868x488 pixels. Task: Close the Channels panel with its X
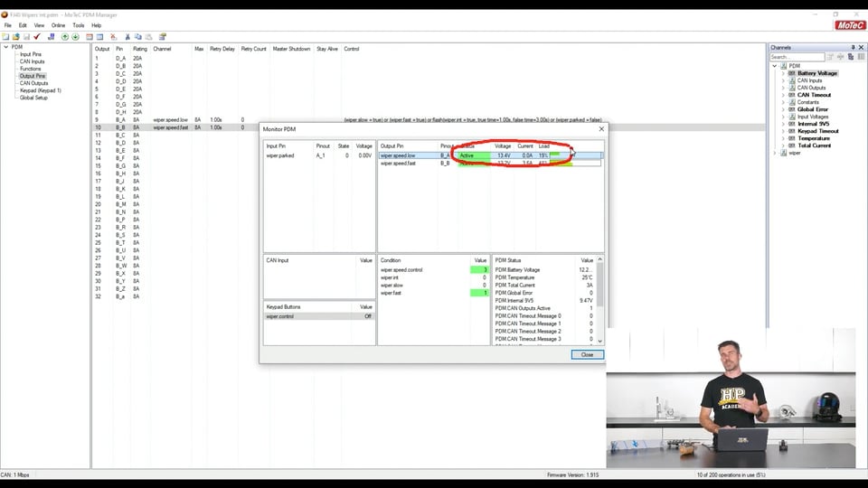(862, 48)
